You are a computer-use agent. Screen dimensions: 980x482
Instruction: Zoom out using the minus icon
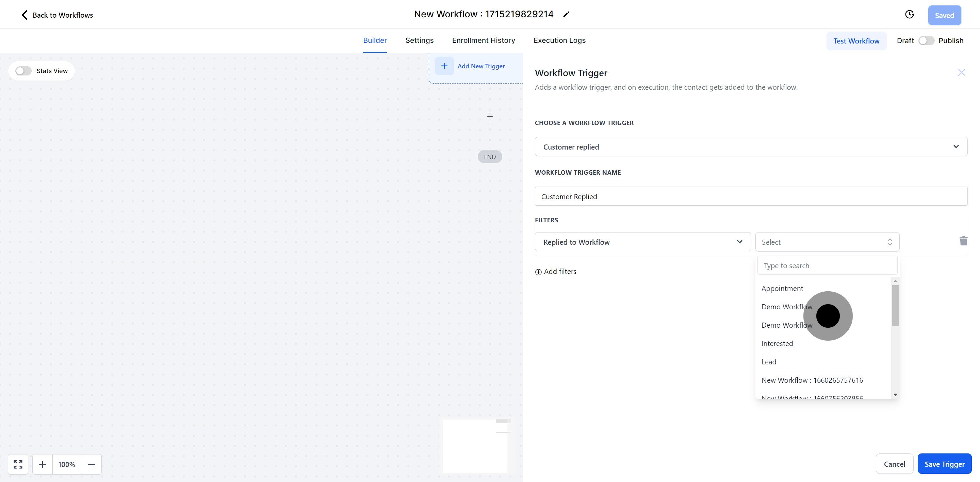pos(91,464)
